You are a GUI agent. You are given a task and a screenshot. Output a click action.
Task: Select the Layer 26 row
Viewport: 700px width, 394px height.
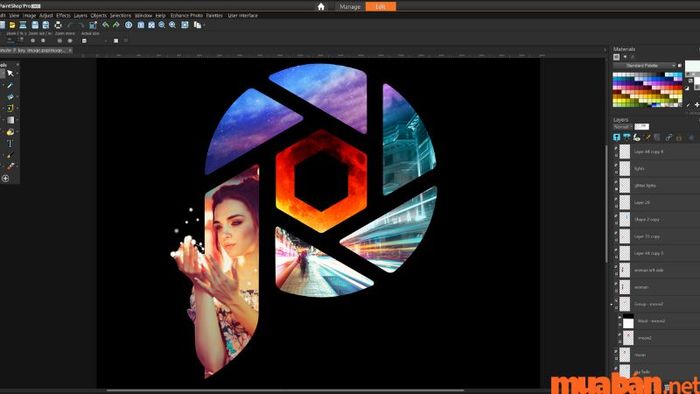pos(656,203)
